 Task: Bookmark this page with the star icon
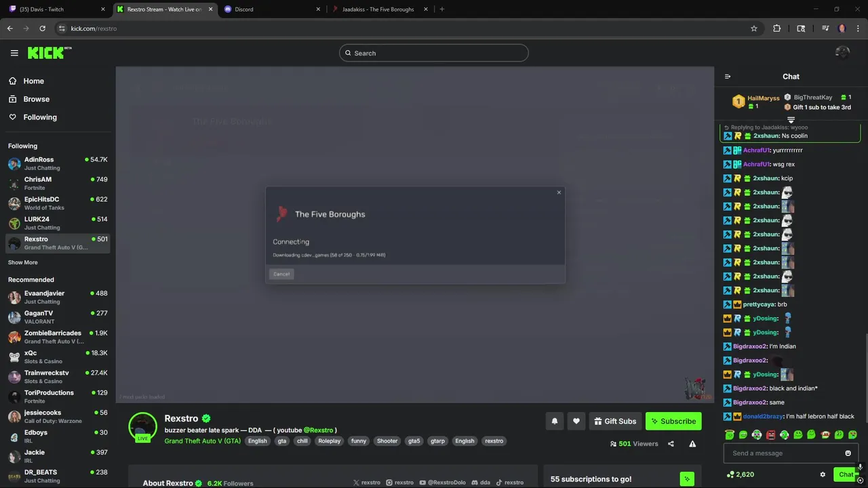[753, 28]
